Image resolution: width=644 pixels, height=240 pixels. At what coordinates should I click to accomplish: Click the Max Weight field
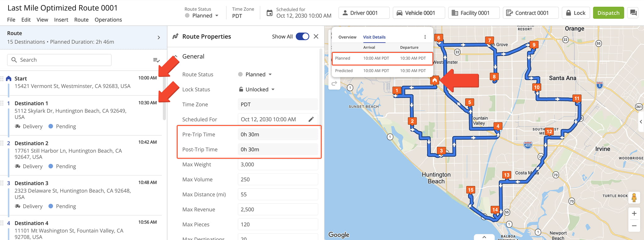278,164
